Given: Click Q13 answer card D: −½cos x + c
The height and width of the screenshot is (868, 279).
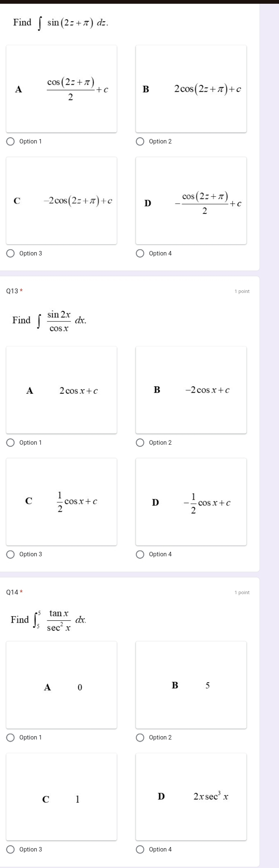Looking at the screenshot, I should point(191,502).
